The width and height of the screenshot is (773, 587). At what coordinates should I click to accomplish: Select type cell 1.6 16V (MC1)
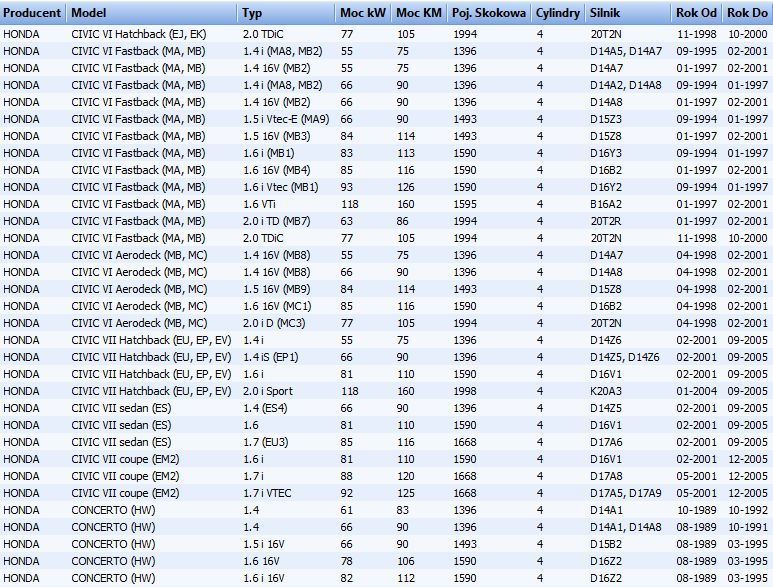(277, 306)
